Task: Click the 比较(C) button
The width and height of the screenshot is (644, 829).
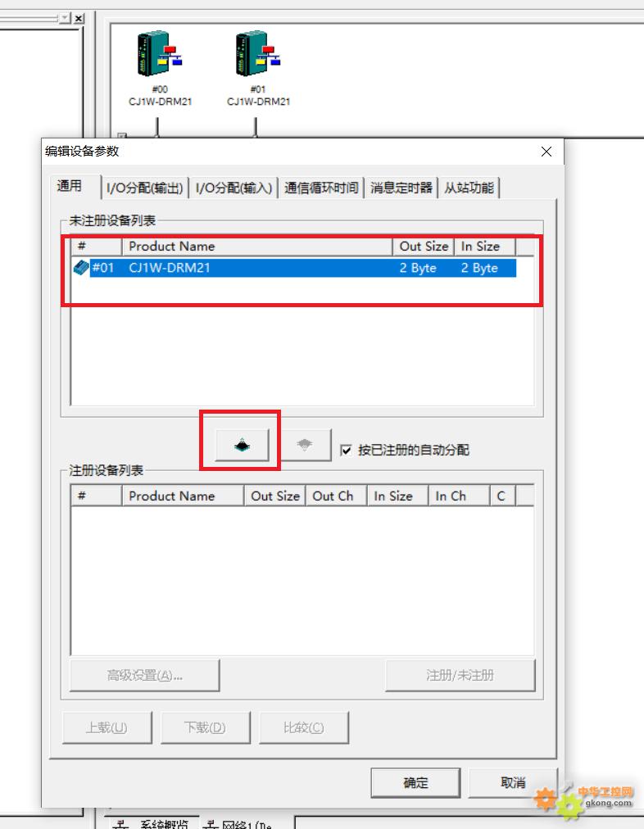Action: pos(303,728)
